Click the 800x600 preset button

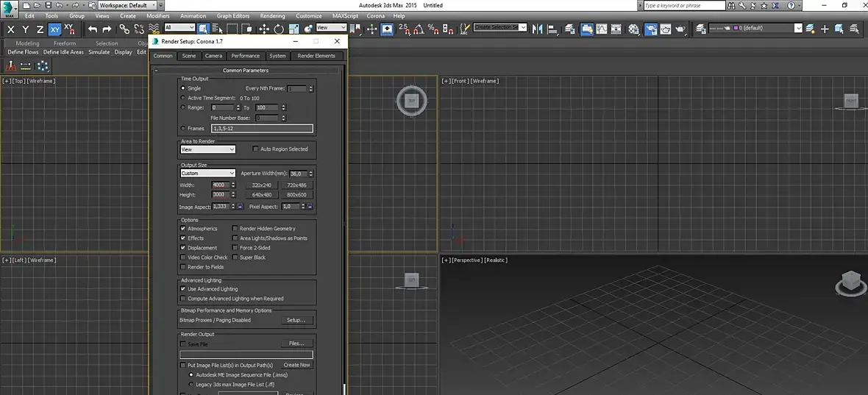coord(296,195)
